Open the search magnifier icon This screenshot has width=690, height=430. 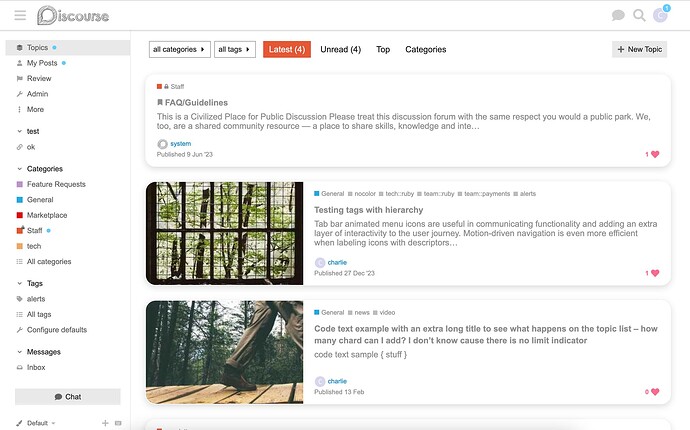pos(639,15)
